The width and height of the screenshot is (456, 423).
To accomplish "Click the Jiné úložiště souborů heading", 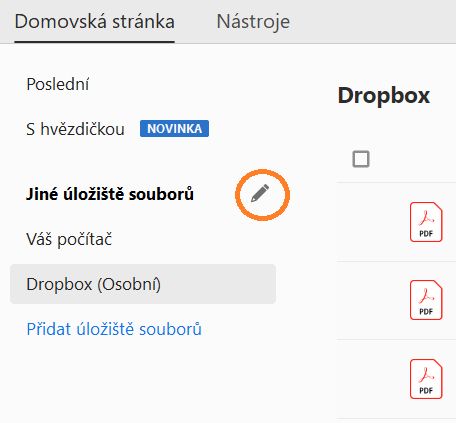I will click(x=110, y=194).
